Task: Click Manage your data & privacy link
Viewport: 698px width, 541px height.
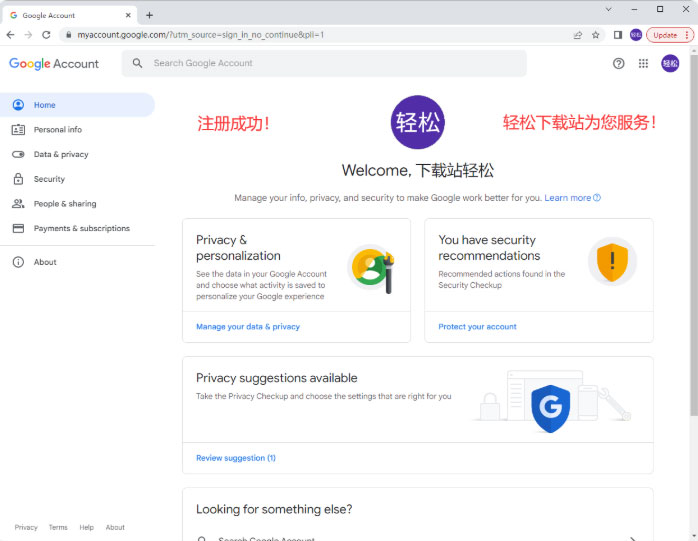Action: 248,327
